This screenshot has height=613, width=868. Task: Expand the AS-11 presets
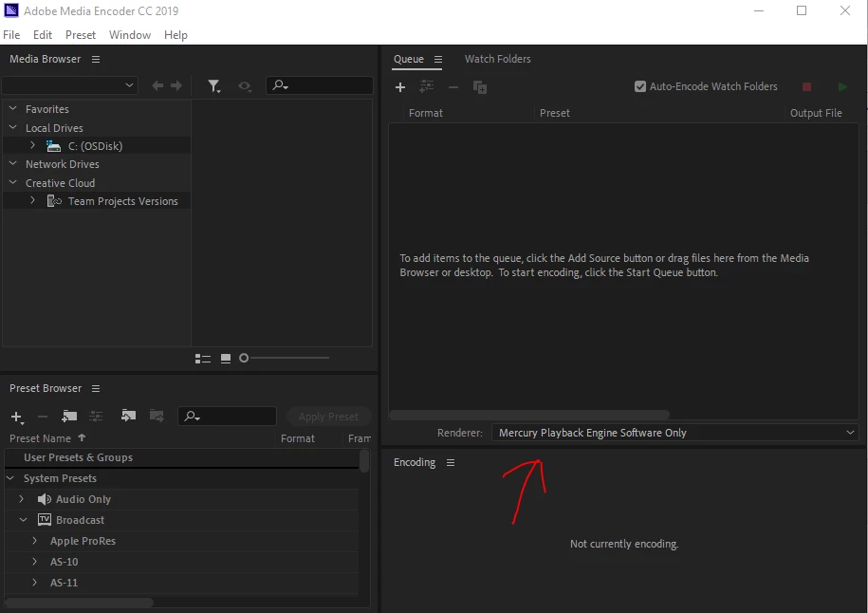pyautogui.click(x=34, y=583)
